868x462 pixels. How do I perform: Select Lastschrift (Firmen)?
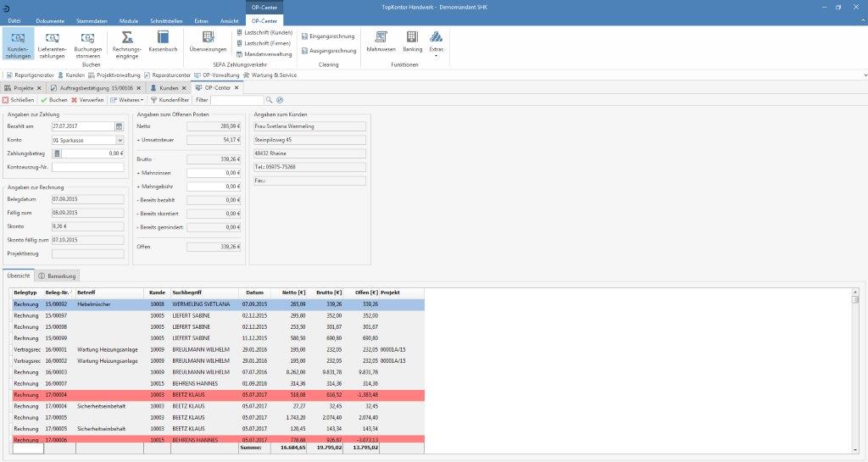pyautogui.click(x=264, y=43)
